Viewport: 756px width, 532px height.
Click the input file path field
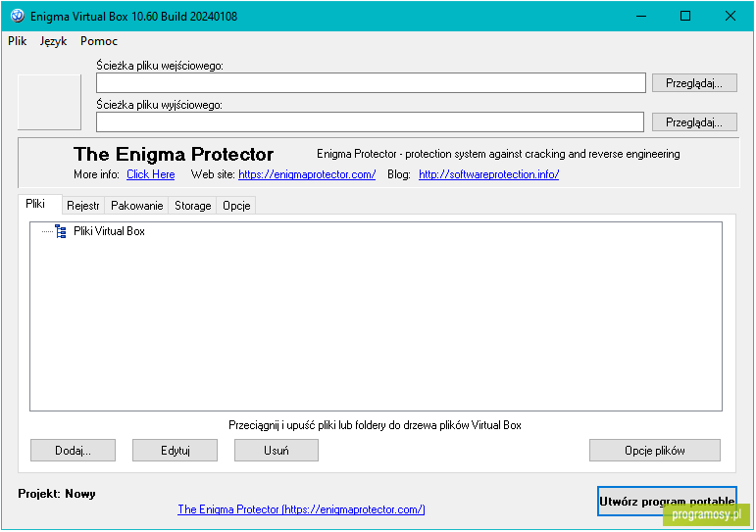click(371, 83)
